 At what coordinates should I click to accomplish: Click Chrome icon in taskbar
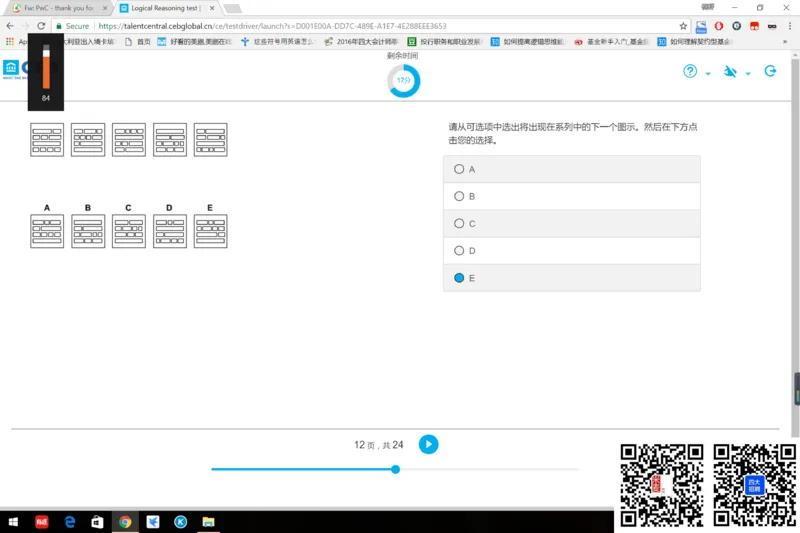pyautogui.click(x=125, y=522)
